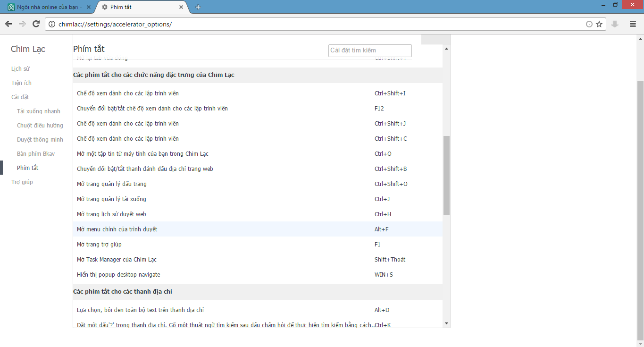Select 'Chuyển đổi bật/tắt thanh đánh dấu' row

258,169
